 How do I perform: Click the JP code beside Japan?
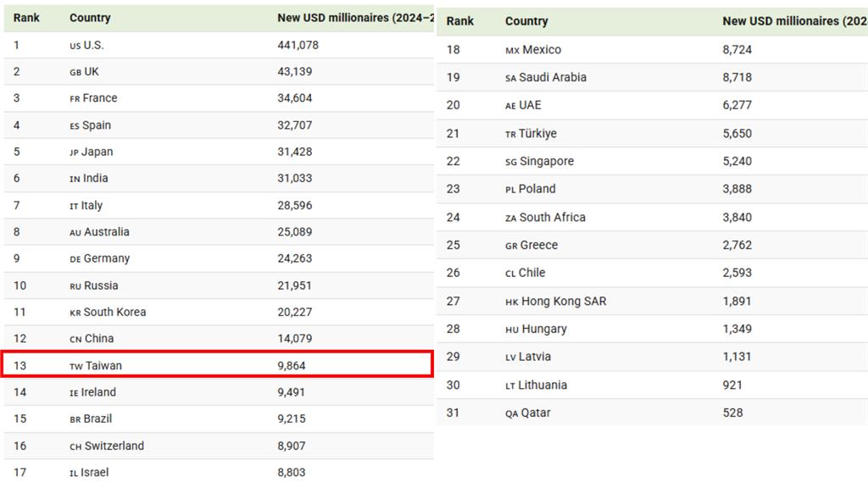pos(75,152)
